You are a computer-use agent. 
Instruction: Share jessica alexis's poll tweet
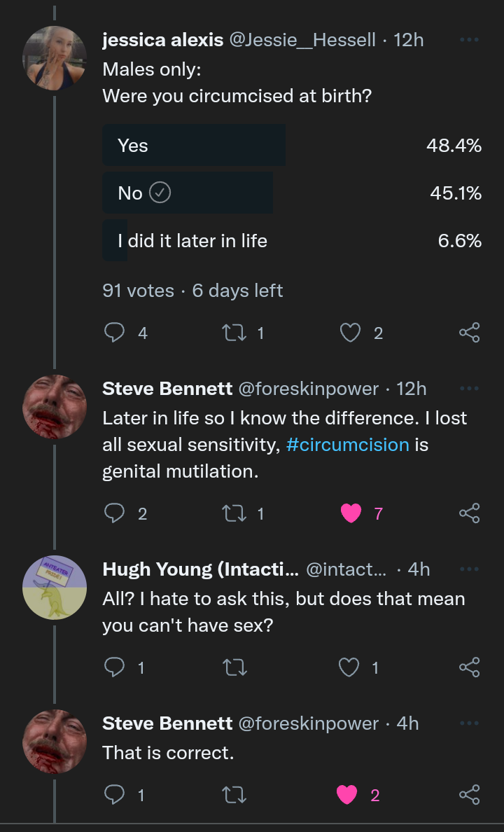(x=469, y=333)
